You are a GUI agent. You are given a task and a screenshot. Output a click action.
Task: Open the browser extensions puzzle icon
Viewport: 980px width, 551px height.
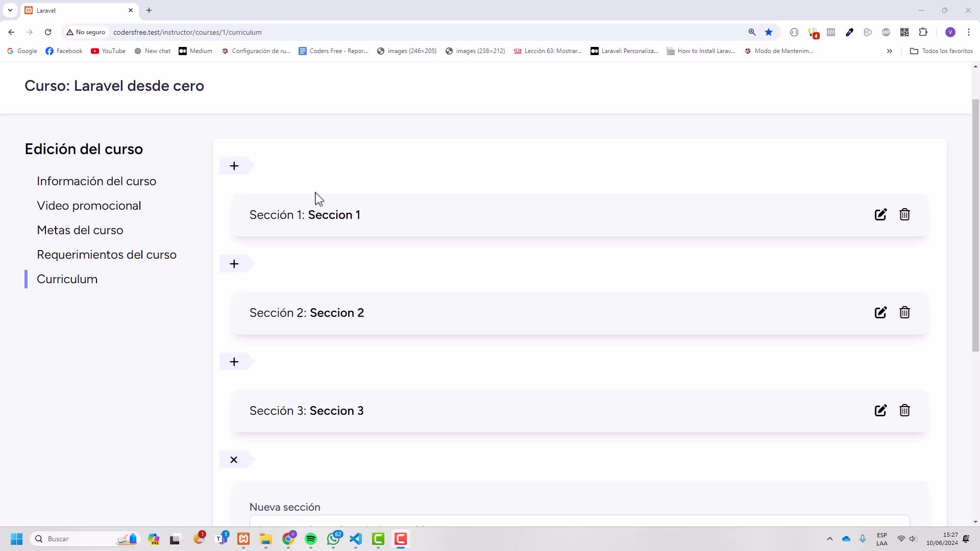[923, 32]
